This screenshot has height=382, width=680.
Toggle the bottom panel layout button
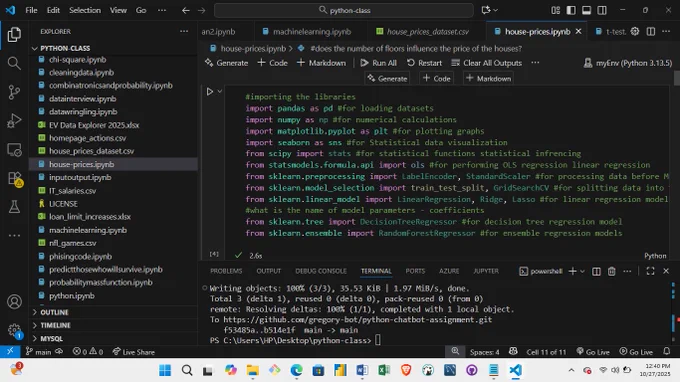point(586,10)
